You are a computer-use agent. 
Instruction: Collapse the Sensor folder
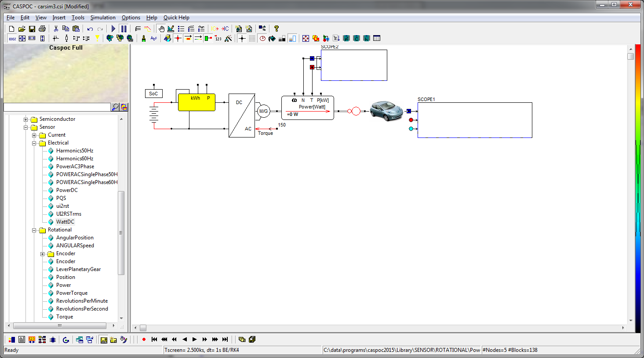tap(25, 127)
